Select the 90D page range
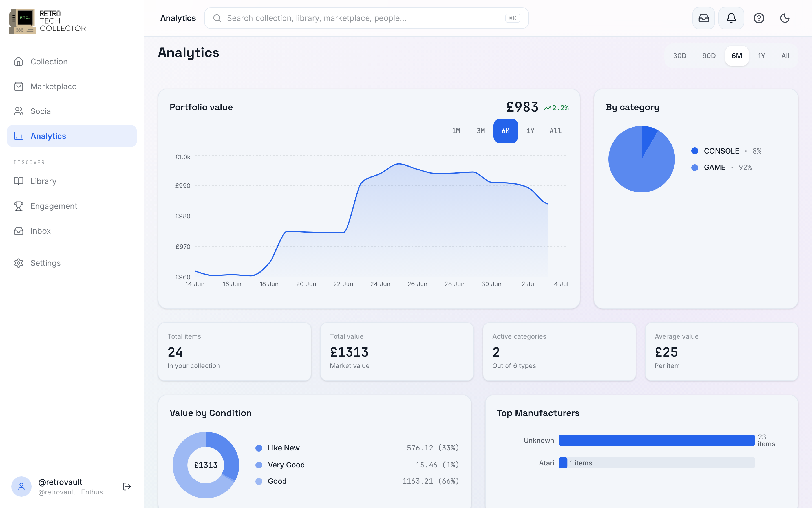 (709, 56)
